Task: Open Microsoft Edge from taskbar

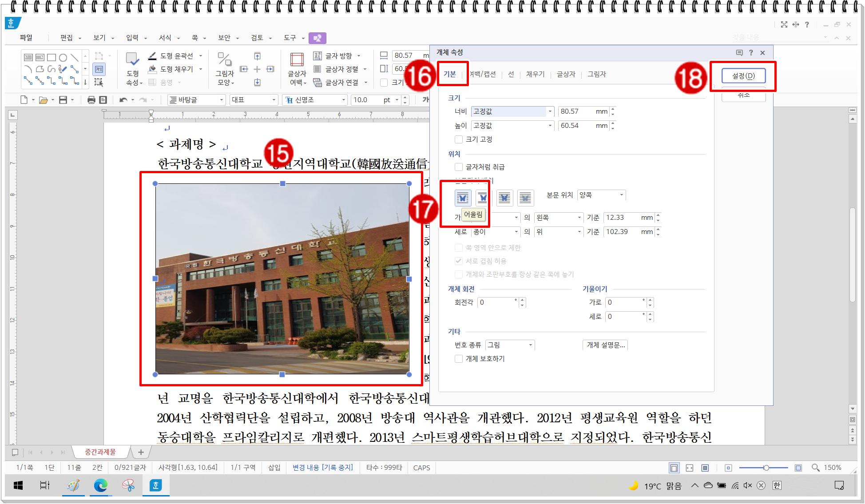Action: tap(101, 486)
